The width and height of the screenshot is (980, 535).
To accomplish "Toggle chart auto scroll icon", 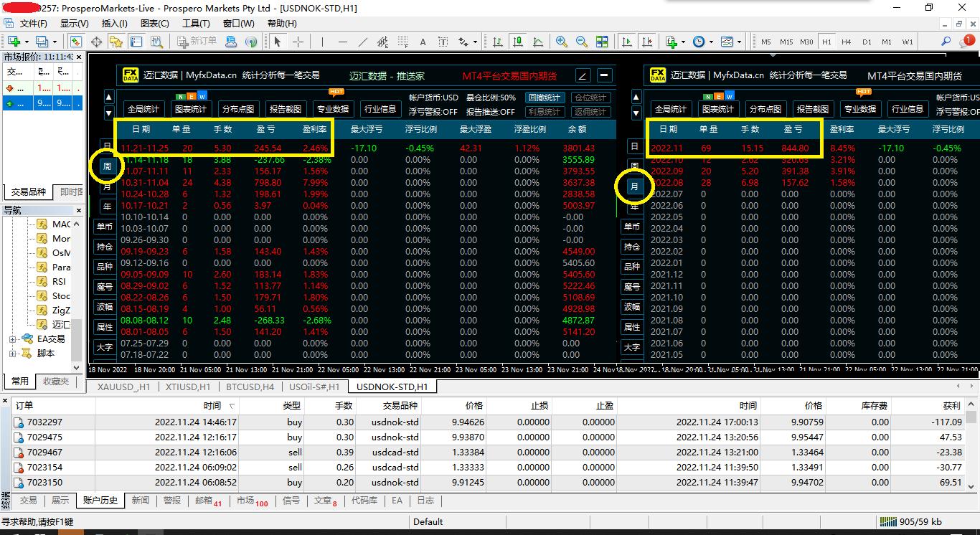I will click(x=628, y=42).
